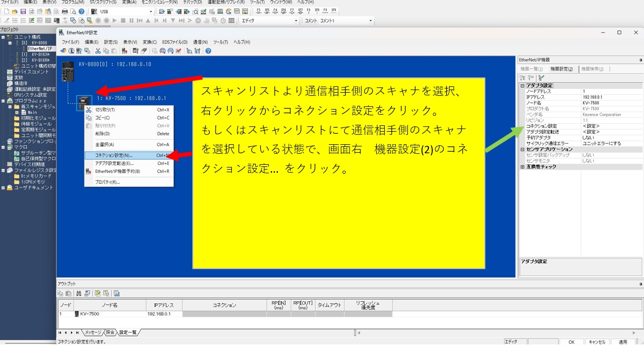Expand the 互換性チェック section
Screen dimensions: 644x346
522,167
